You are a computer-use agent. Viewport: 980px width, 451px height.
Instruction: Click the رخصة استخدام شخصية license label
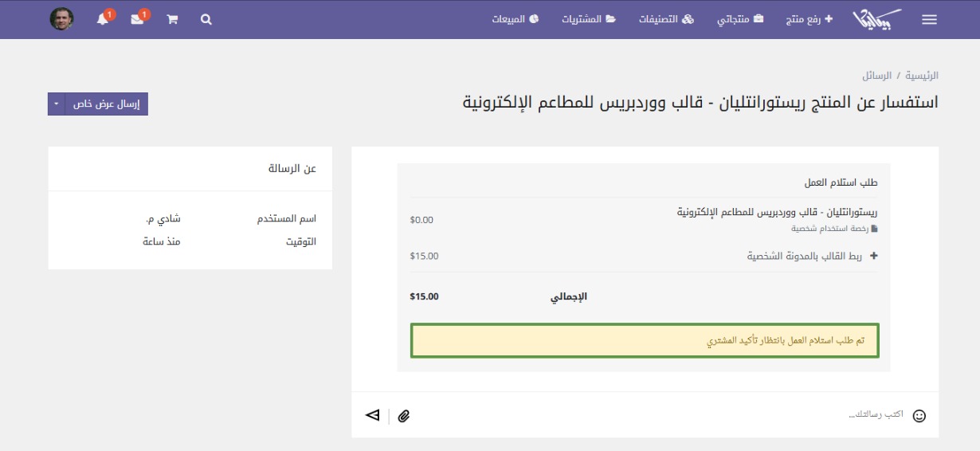coord(834,228)
